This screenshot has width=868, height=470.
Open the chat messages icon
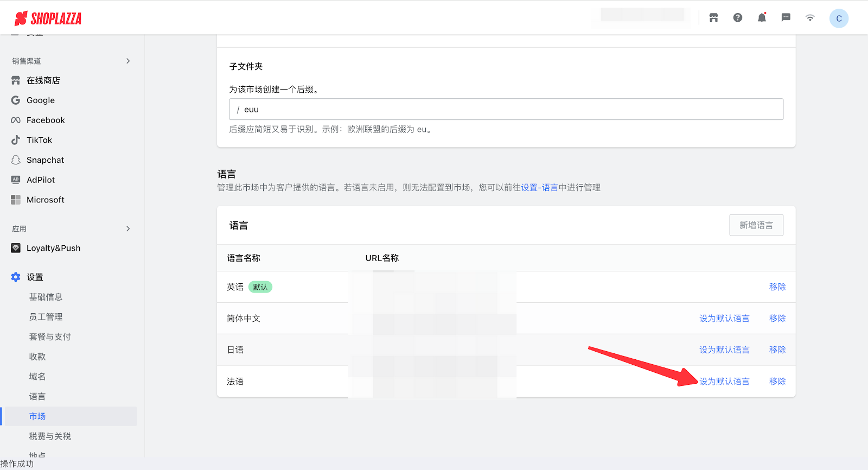pos(786,18)
